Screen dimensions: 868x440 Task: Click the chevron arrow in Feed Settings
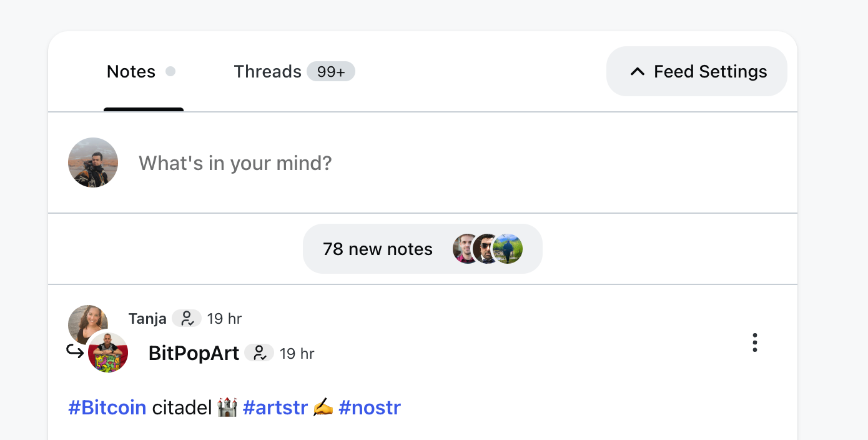tap(637, 72)
